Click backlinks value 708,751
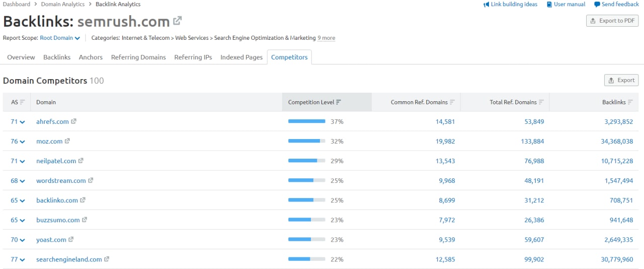 pos(621,200)
